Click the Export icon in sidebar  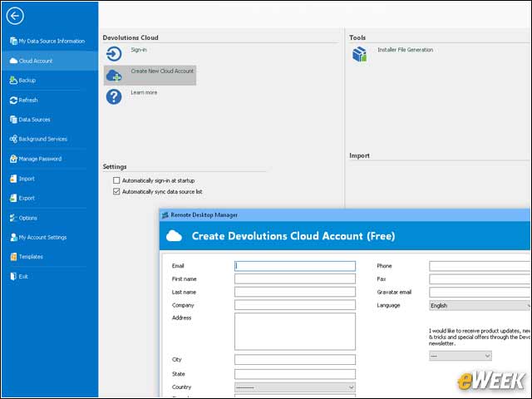(x=13, y=198)
